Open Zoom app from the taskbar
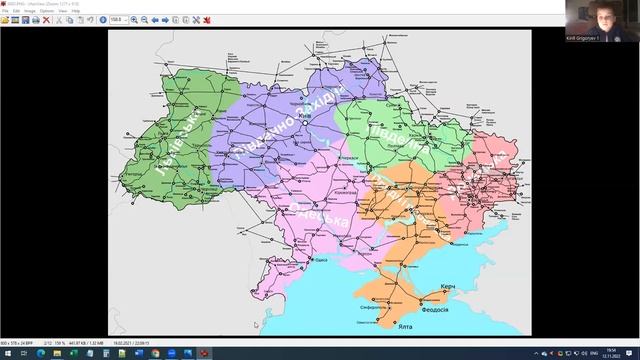 172,353
